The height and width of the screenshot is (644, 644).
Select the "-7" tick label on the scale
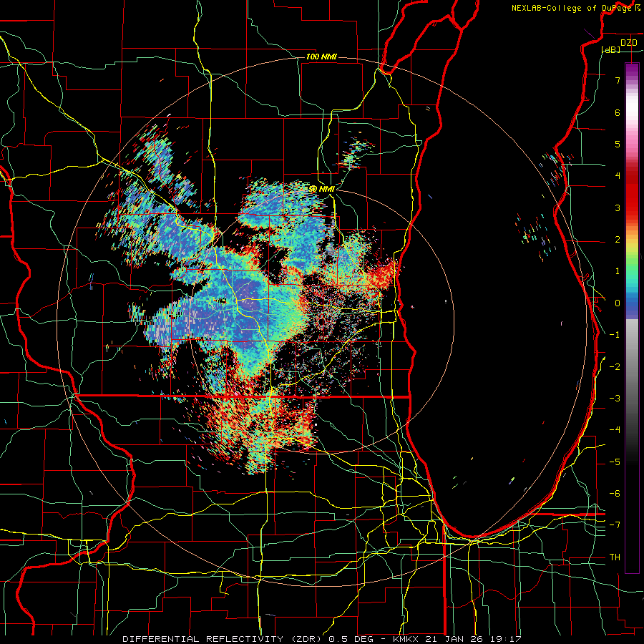coord(615,525)
